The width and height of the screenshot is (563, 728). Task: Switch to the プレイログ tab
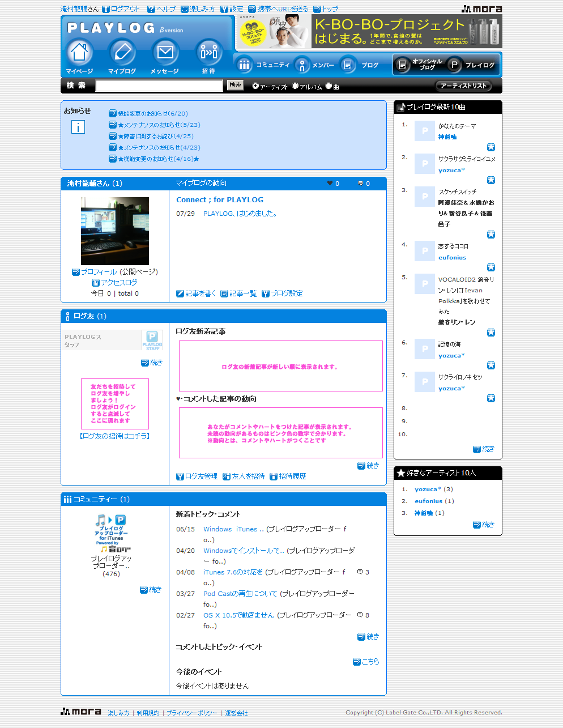[471, 65]
